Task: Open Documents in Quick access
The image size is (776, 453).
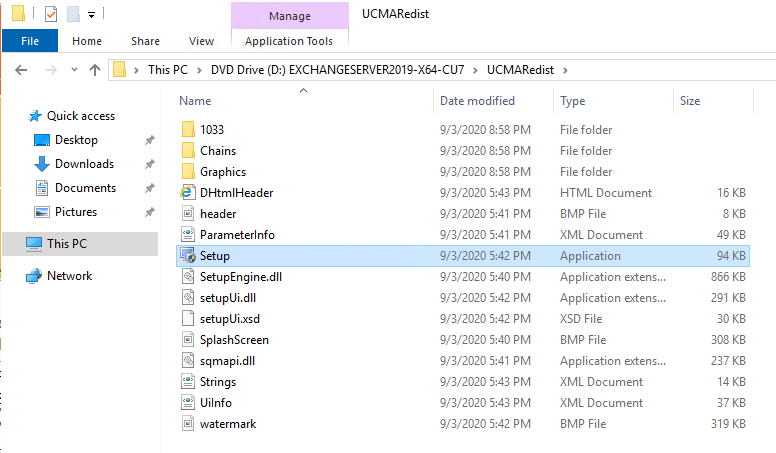Action: tap(86, 188)
